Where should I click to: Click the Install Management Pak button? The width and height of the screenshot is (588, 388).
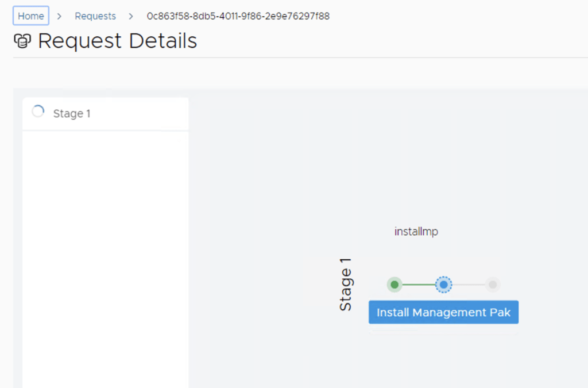coord(443,313)
